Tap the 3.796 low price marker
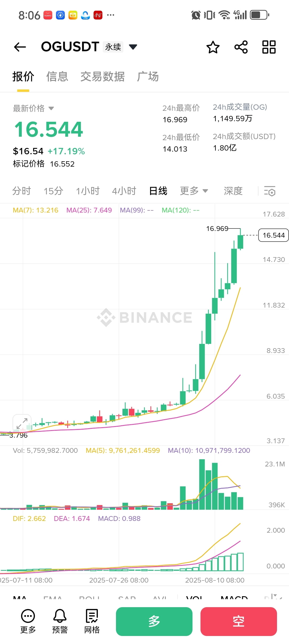289x644 pixels. 18,435
